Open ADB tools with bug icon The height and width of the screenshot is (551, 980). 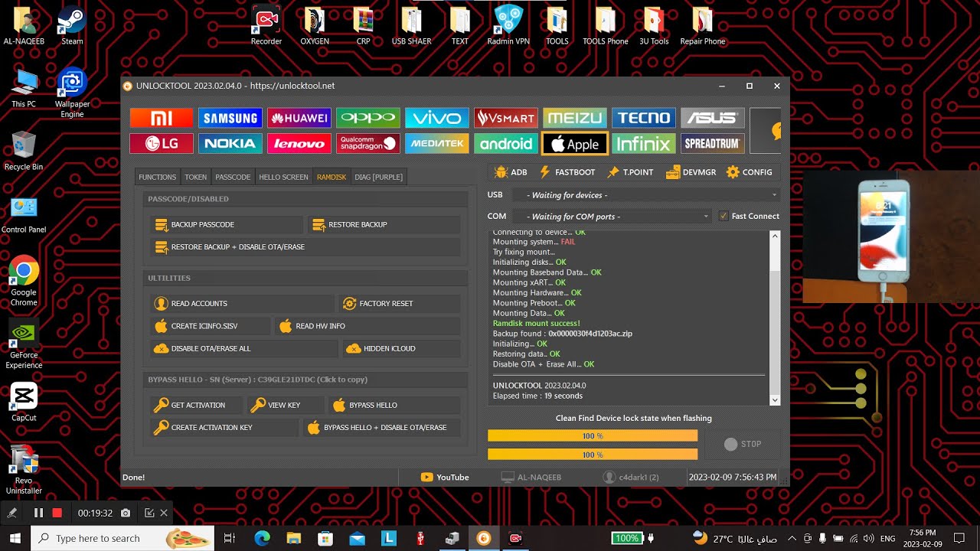pos(511,172)
